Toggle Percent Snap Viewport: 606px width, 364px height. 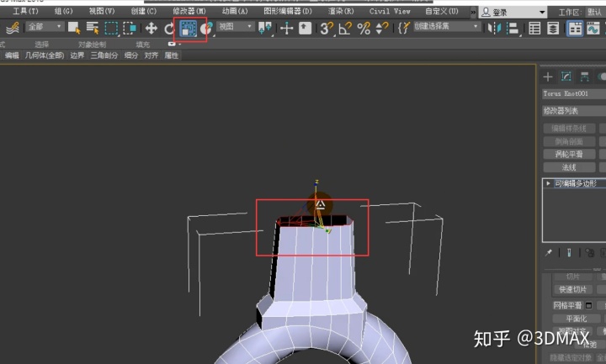coord(364,29)
